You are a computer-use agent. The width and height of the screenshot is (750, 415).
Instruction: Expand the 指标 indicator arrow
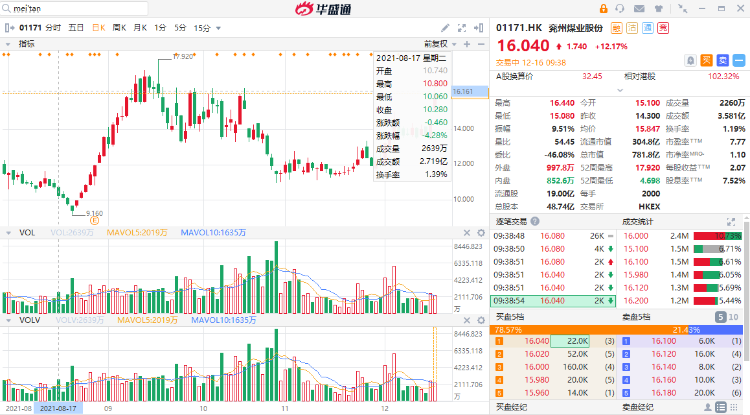point(8,44)
